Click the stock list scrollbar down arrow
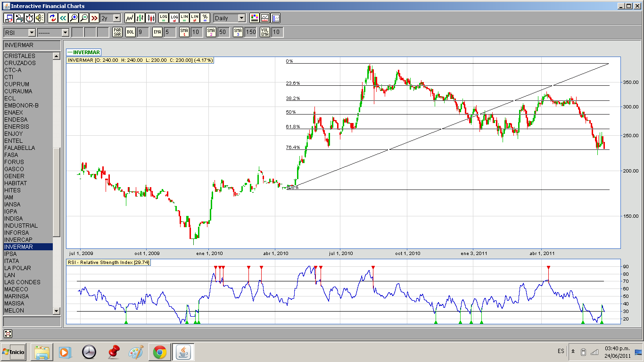The width and height of the screenshot is (644, 362). [57, 311]
